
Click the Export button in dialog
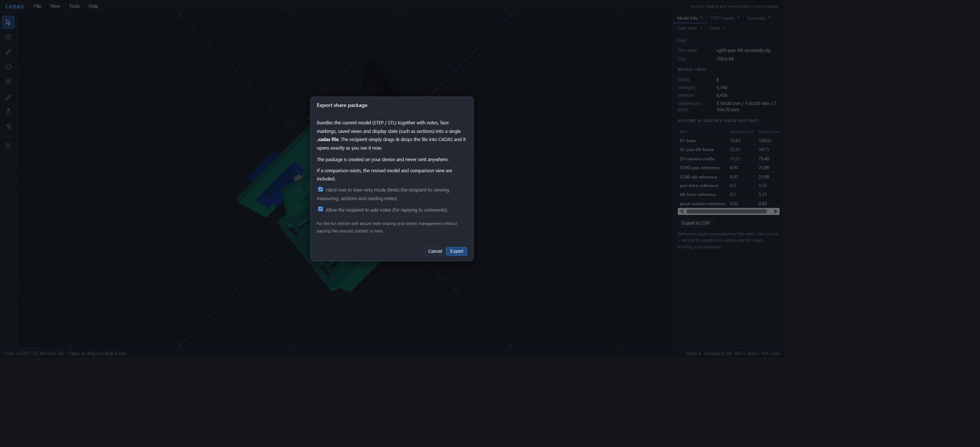tap(457, 251)
